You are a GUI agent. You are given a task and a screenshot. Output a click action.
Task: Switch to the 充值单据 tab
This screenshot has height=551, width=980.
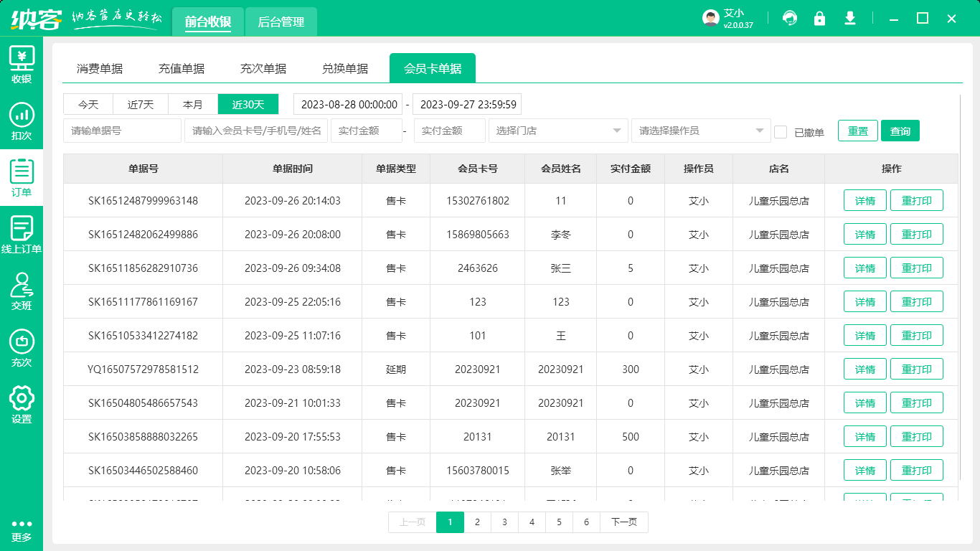tap(182, 67)
